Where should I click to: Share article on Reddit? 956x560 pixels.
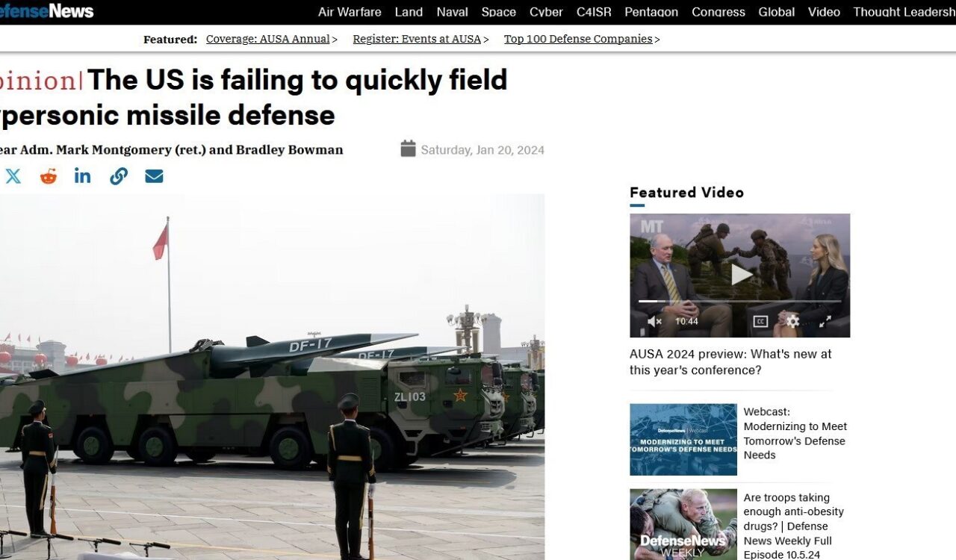pos(49,176)
